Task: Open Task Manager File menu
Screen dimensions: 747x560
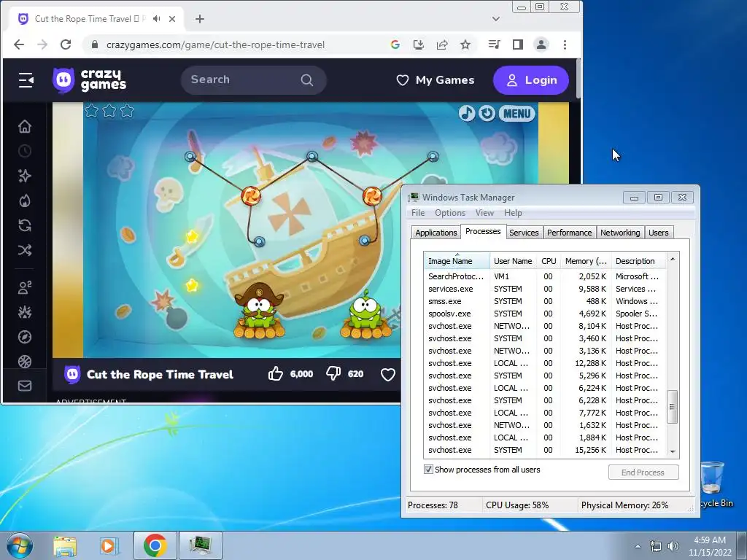Action: [418, 212]
